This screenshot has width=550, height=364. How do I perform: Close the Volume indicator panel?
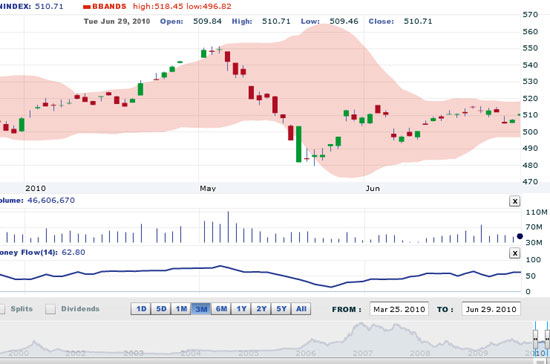(x=514, y=201)
